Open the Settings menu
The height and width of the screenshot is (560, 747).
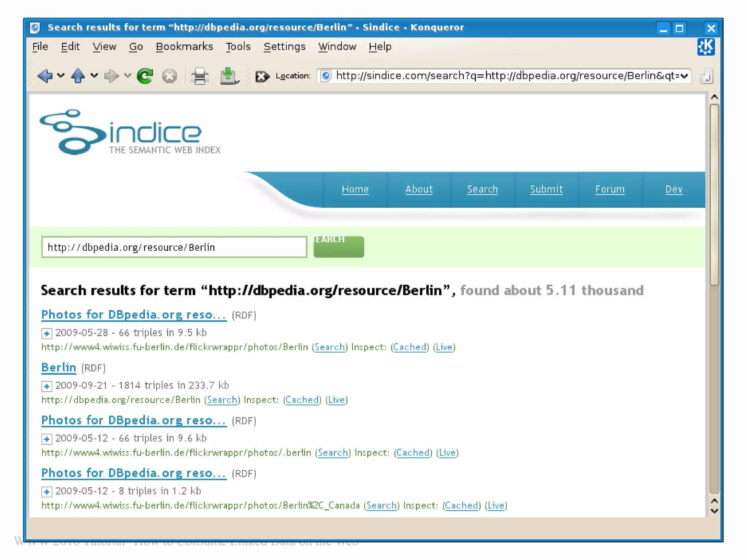pyautogui.click(x=285, y=47)
